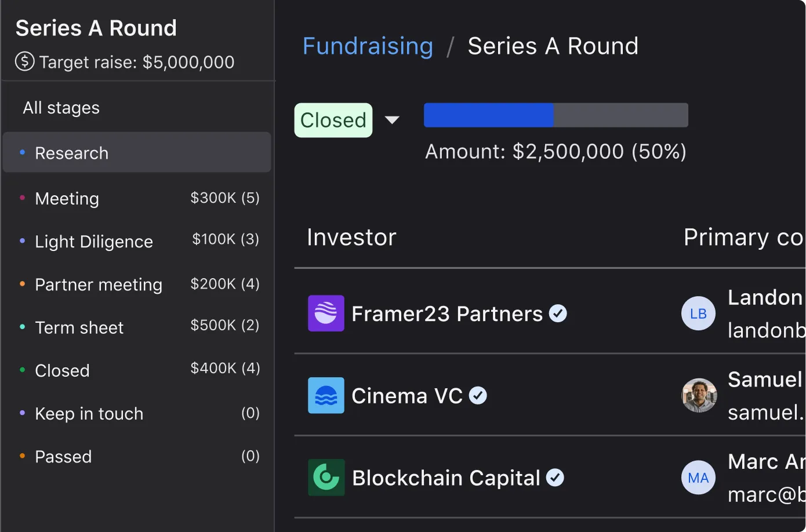Click the Blockchain Capital green logo icon
Viewport: 806px width, 532px height.
click(326, 478)
